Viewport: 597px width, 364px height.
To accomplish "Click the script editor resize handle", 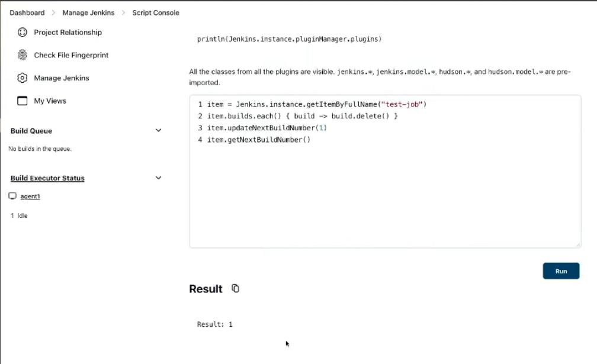I will 577,245.
